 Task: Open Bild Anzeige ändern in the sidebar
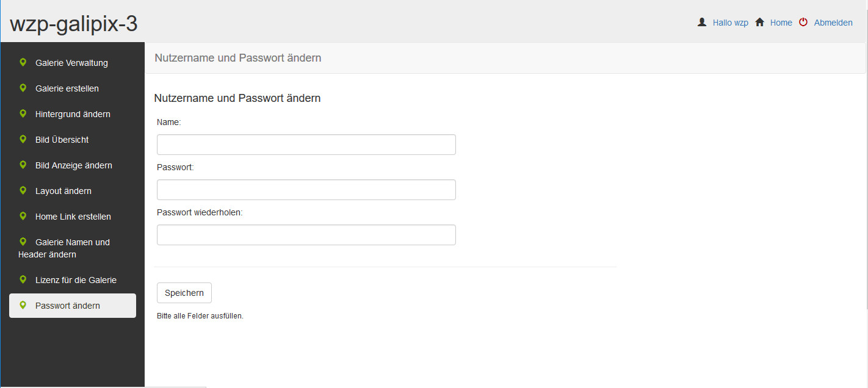(x=73, y=165)
